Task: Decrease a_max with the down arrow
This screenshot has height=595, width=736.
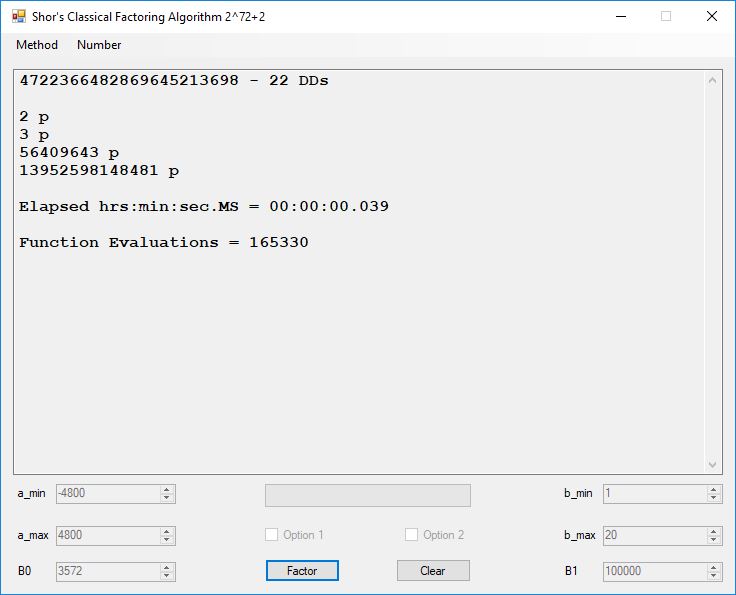Action: pyautogui.click(x=167, y=540)
